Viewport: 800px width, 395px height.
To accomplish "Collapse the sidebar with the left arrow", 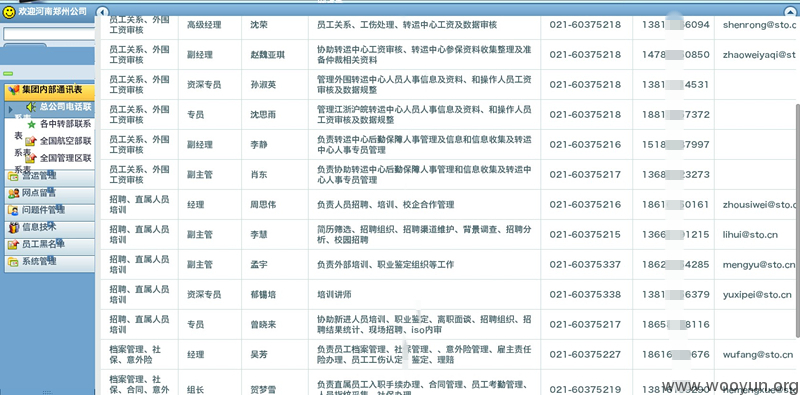I will point(103,12).
